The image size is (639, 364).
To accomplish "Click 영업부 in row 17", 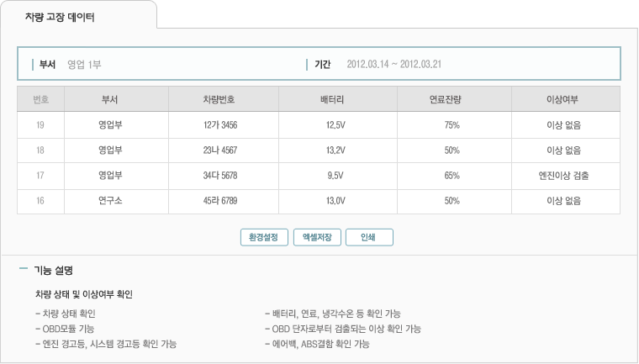I will pyautogui.click(x=110, y=175).
